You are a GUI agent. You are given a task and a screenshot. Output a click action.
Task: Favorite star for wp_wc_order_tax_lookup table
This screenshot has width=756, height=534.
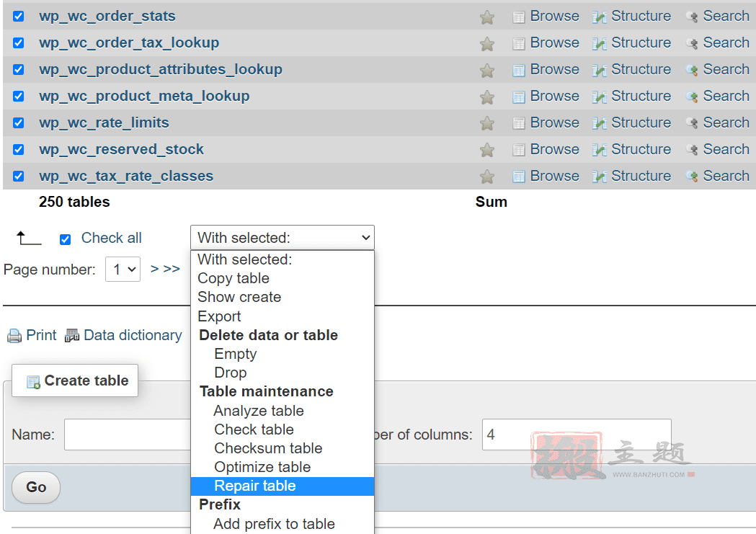(x=487, y=44)
